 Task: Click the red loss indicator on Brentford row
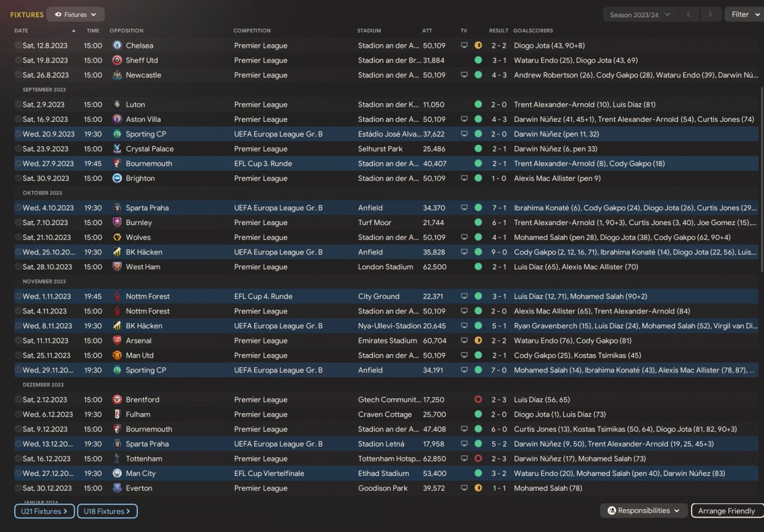pos(478,400)
